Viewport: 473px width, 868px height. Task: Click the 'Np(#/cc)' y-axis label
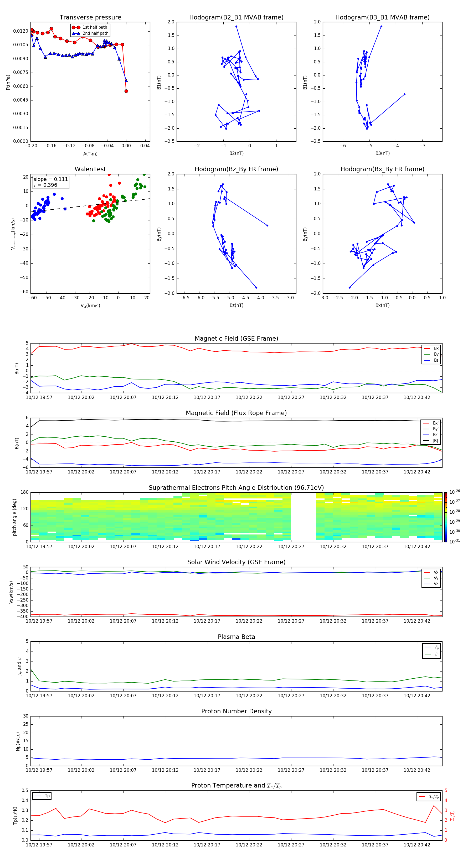18,741
